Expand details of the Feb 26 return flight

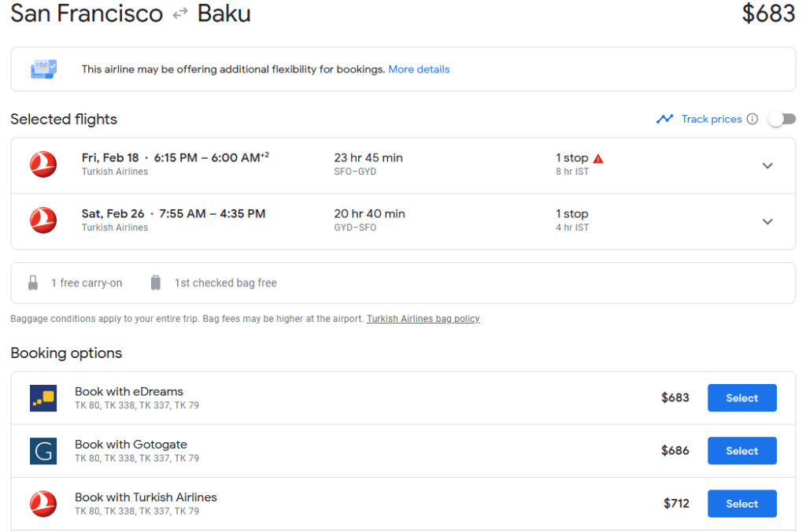point(767,221)
